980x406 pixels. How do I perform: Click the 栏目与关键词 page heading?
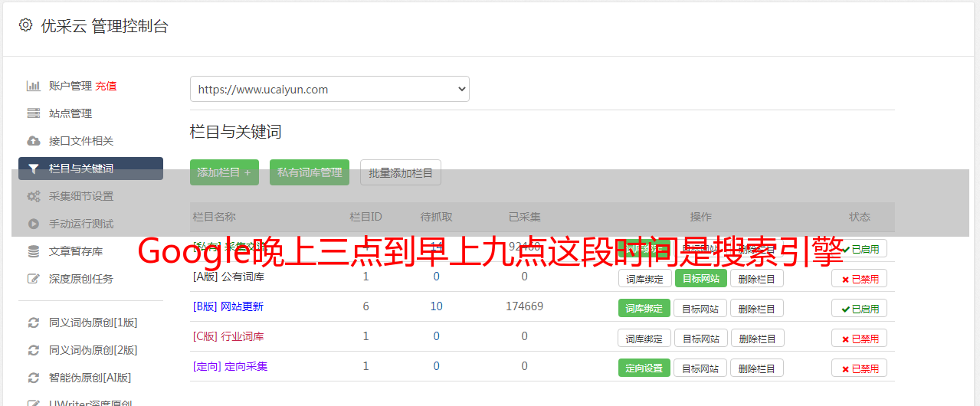(236, 132)
